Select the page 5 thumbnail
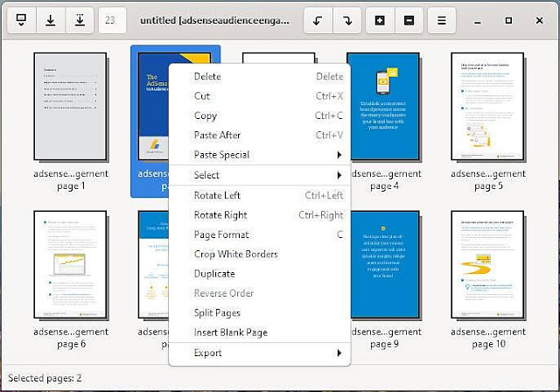This screenshot has width=560, height=392. (487, 107)
